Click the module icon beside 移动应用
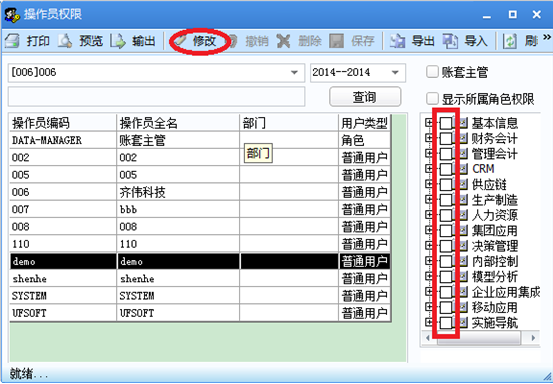This screenshot has height=384, width=553. coord(463,307)
